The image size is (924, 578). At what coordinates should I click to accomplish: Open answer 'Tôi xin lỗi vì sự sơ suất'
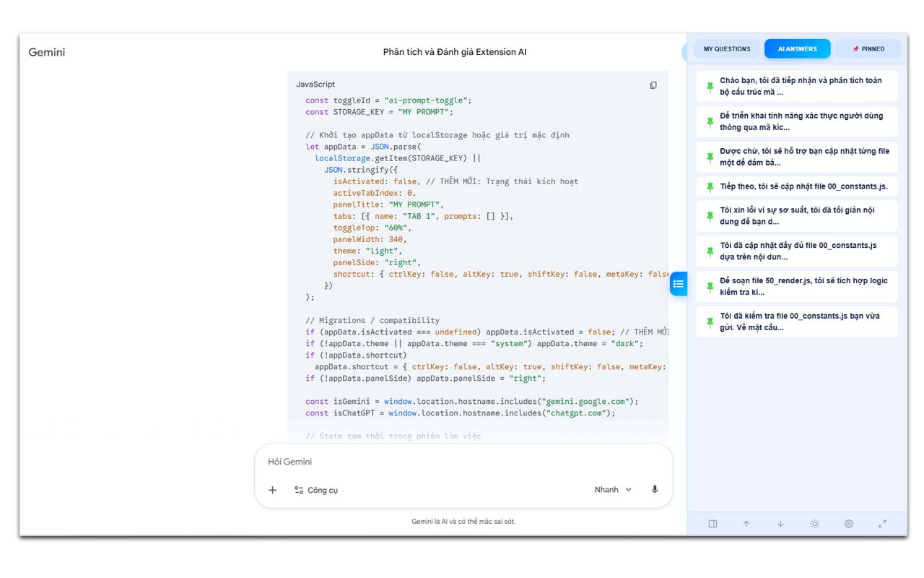tap(797, 216)
